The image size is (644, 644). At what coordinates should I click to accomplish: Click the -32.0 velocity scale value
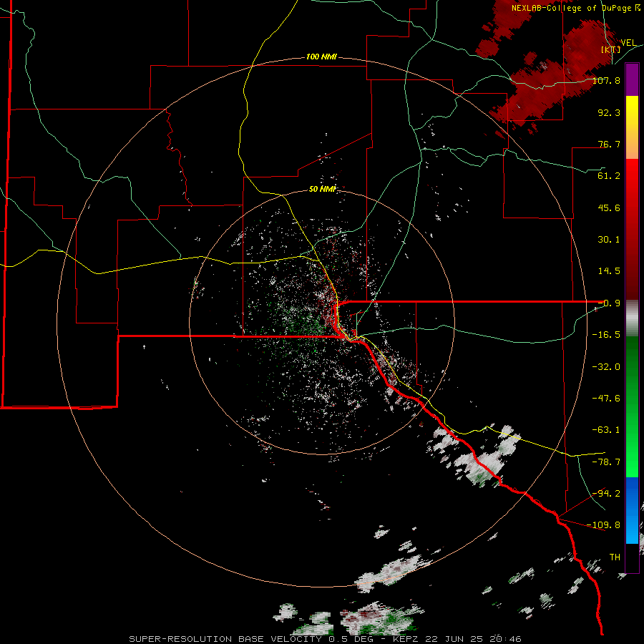click(x=606, y=366)
